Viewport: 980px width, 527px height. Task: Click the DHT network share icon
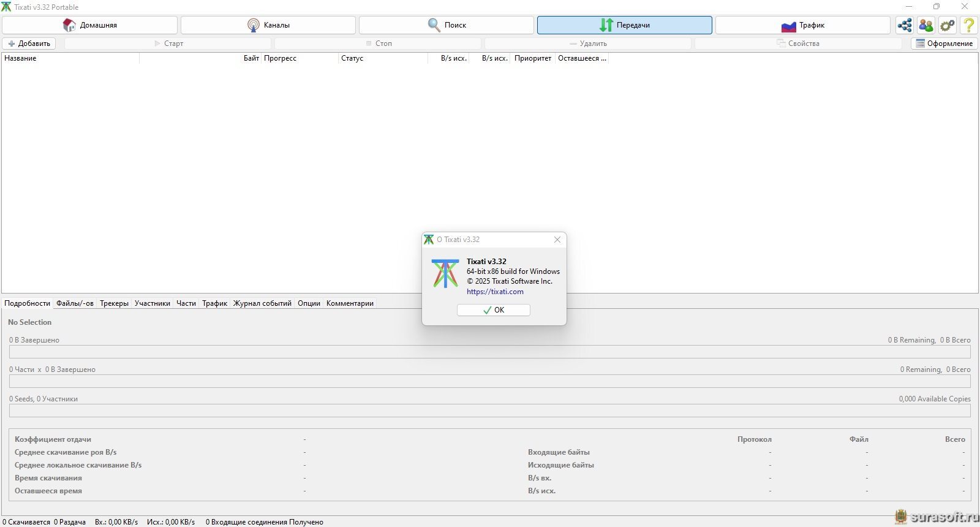[905, 25]
